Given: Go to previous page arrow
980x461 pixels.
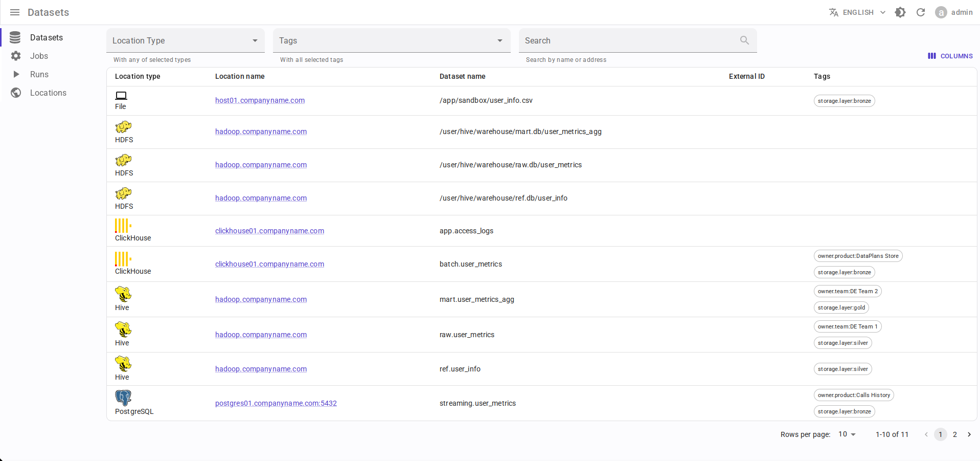Looking at the screenshot, I should click(926, 434).
